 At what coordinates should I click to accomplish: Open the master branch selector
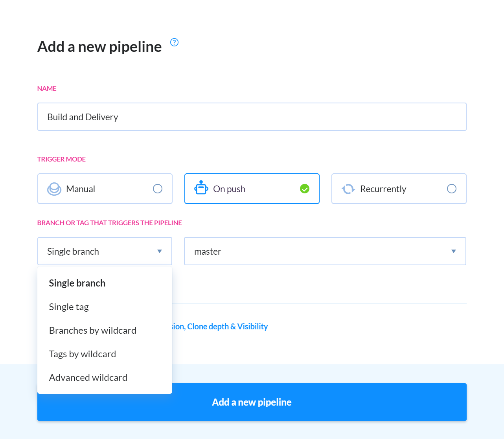coord(325,251)
